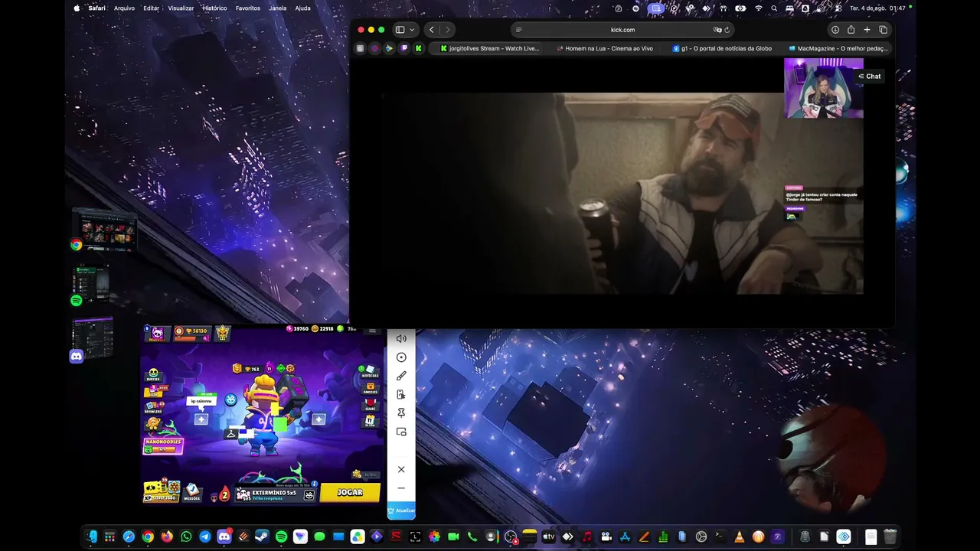The height and width of the screenshot is (551, 980).
Task: Open the Arquivo menu
Action: (x=124, y=8)
